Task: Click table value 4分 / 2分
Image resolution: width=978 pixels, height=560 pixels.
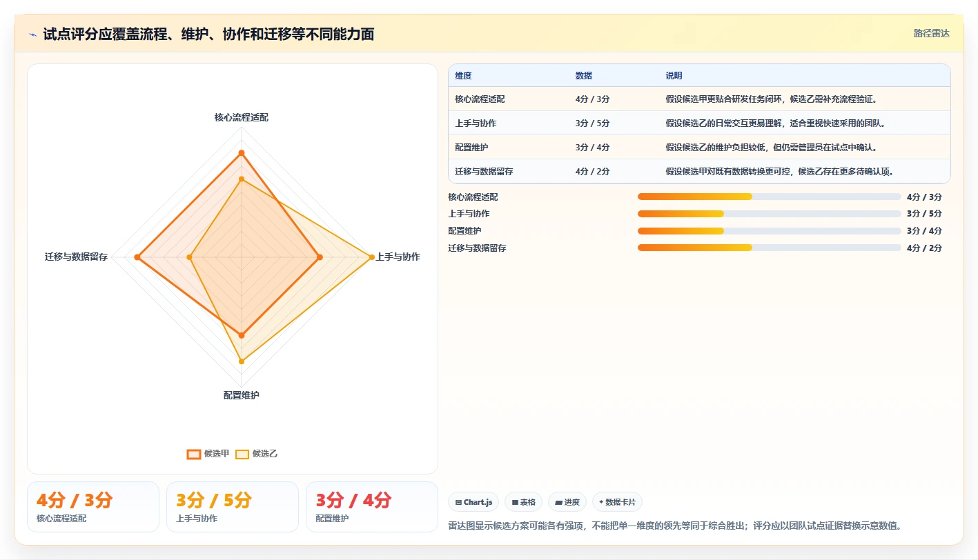Action: tap(593, 172)
